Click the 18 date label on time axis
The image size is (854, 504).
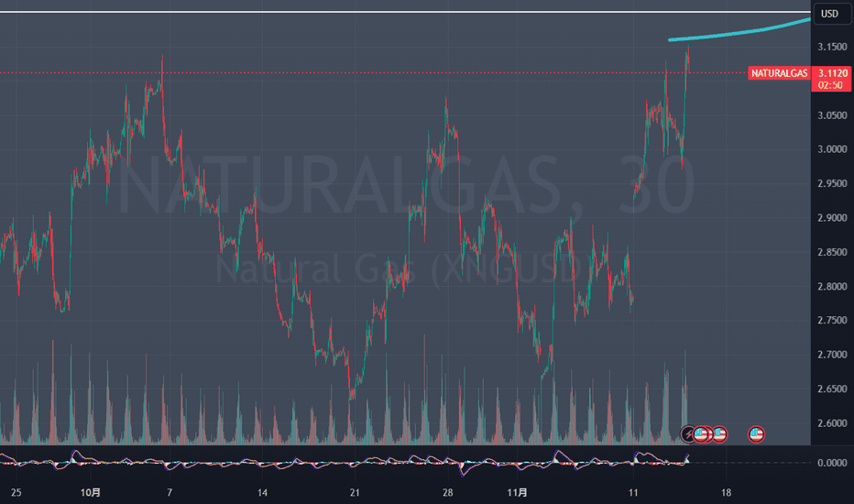point(726,493)
